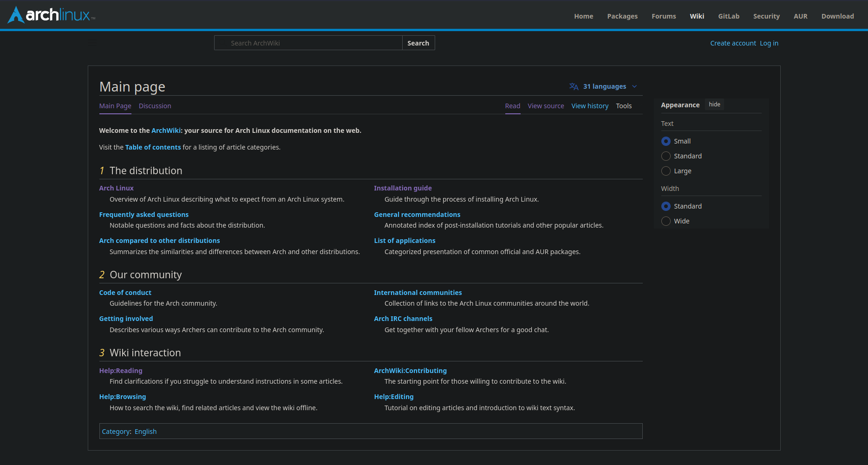Select Large text size
This screenshot has height=465, width=868.
point(666,171)
